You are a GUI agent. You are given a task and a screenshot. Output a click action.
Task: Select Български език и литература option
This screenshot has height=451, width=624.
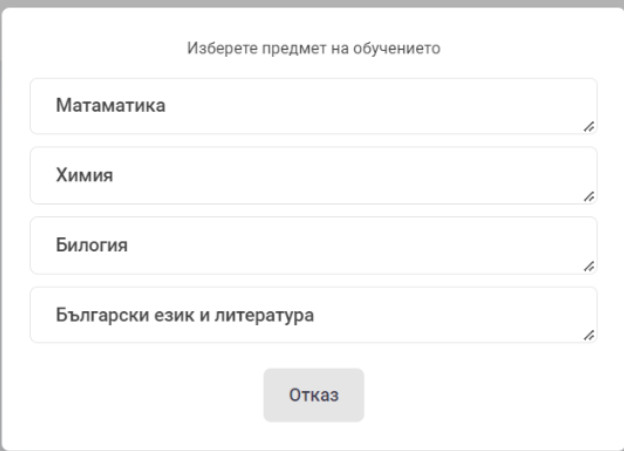click(314, 315)
